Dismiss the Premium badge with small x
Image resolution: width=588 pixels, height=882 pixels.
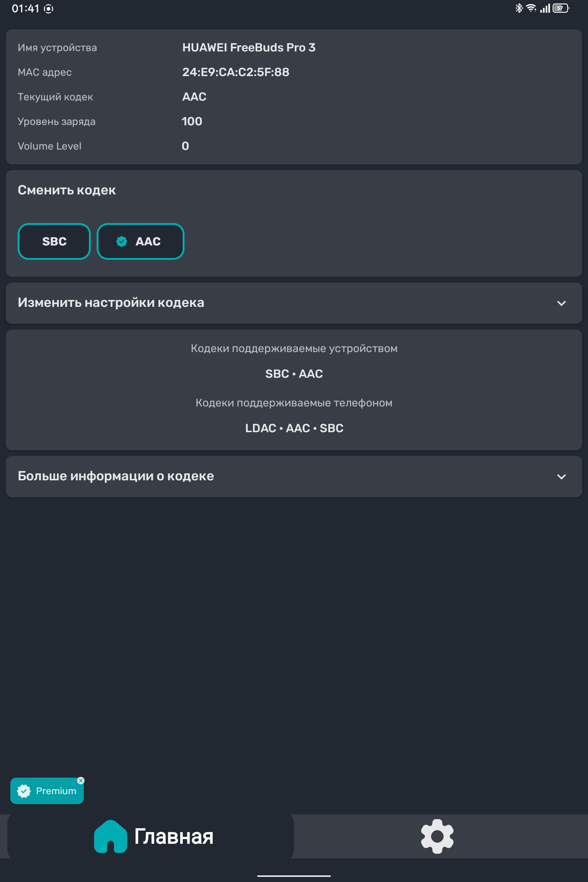80,780
